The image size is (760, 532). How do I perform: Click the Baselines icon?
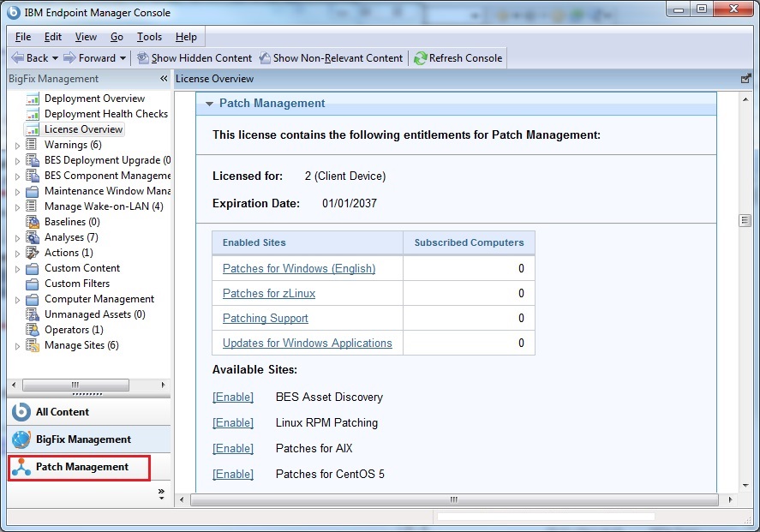[x=33, y=222]
